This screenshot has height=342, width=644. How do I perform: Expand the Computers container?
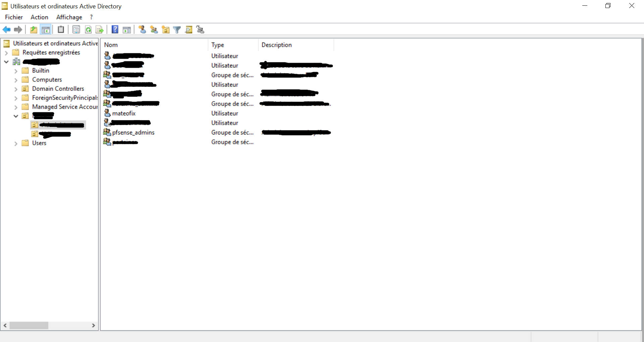(15, 80)
